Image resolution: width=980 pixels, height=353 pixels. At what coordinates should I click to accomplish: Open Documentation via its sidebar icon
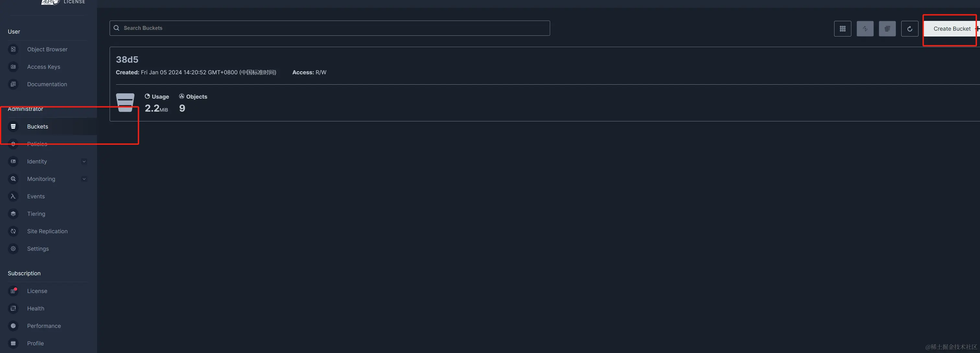pos(13,84)
